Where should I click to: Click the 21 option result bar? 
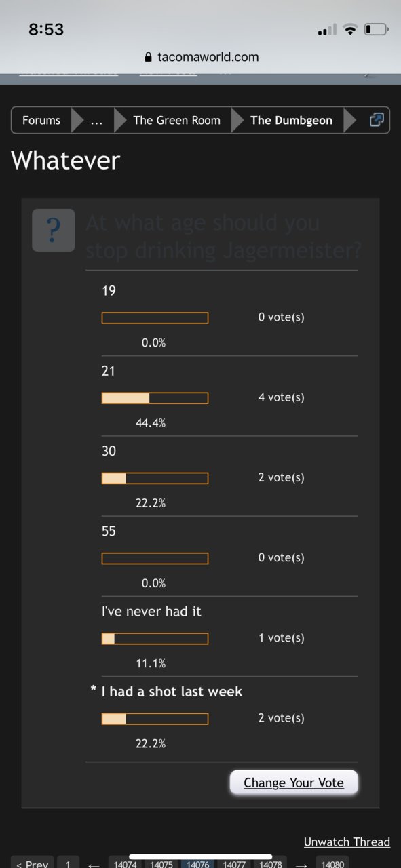[155, 398]
